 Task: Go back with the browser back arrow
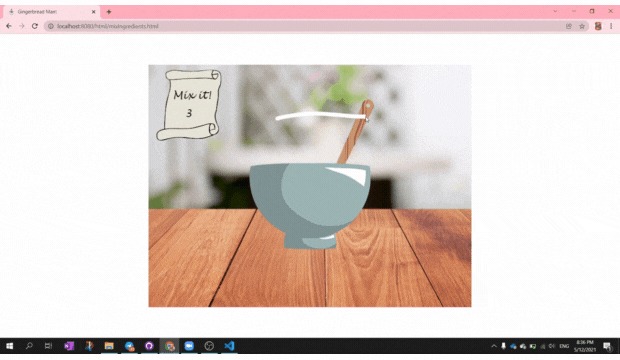(x=9, y=26)
